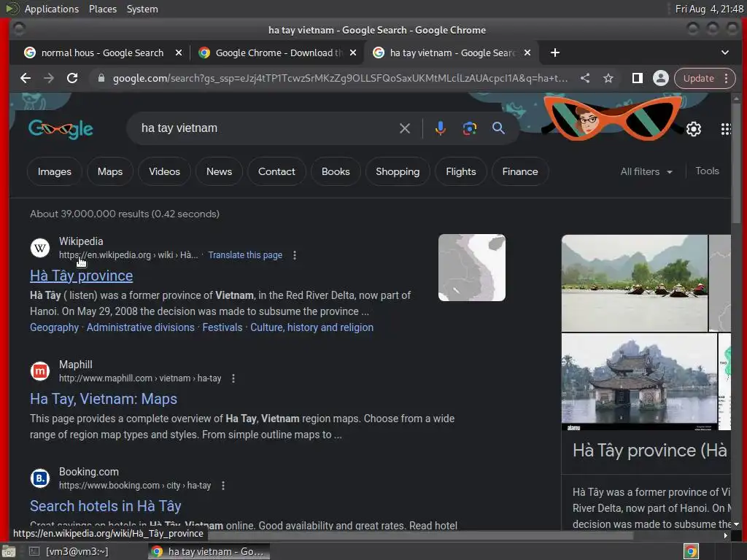Open the pagoda on water photo

click(x=639, y=382)
